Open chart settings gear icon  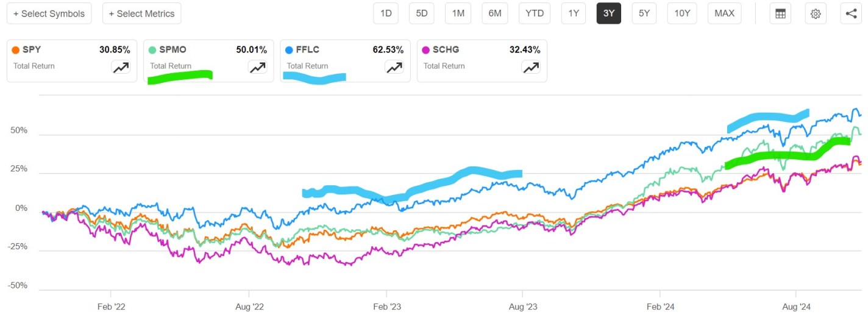[x=816, y=13]
